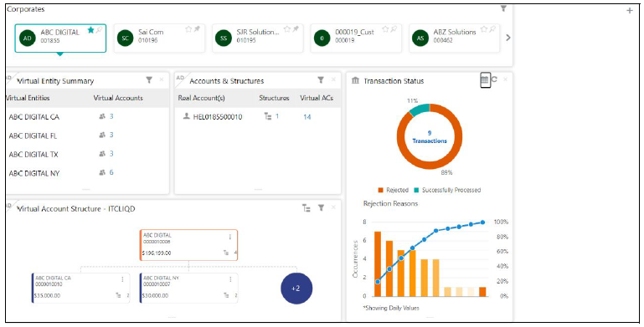Close the Accounts & Structures widget
The height and width of the screenshot is (327, 644).
click(x=333, y=79)
